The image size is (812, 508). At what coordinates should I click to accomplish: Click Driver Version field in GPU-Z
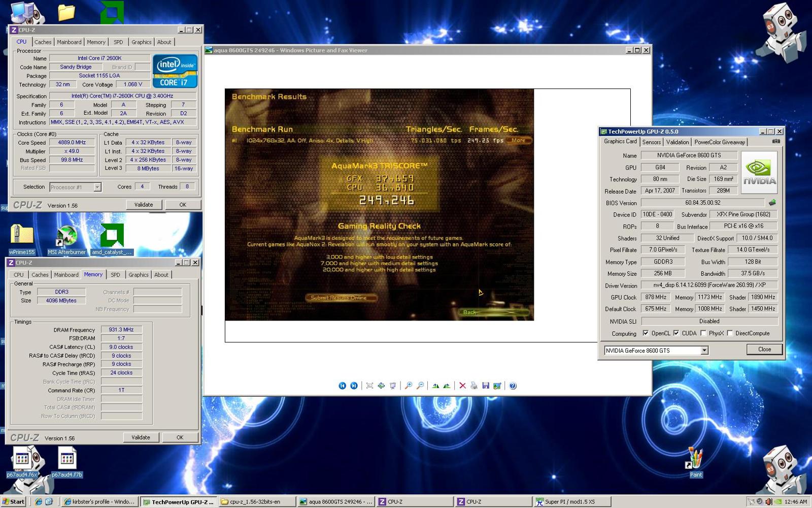click(x=709, y=285)
